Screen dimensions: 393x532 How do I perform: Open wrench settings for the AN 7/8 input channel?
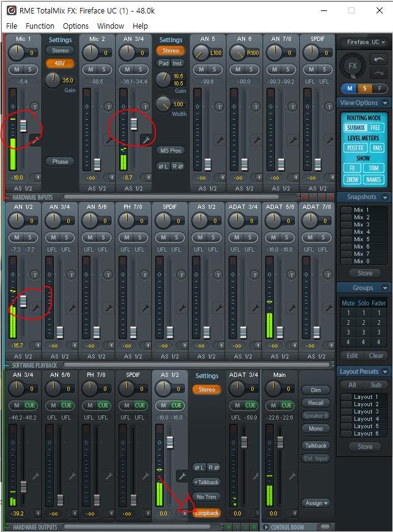(x=293, y=140)
